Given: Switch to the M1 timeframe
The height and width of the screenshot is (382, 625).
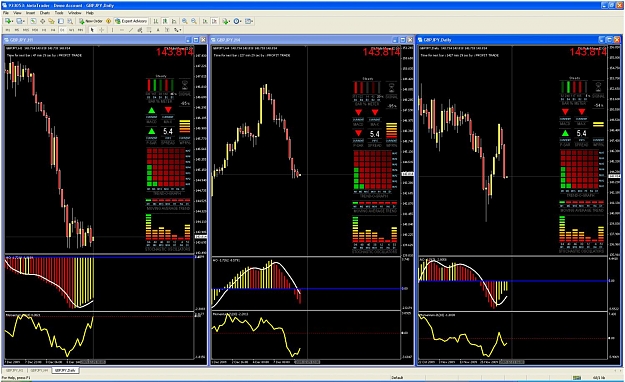Looking at the screenshot, I should coord(8,30).
